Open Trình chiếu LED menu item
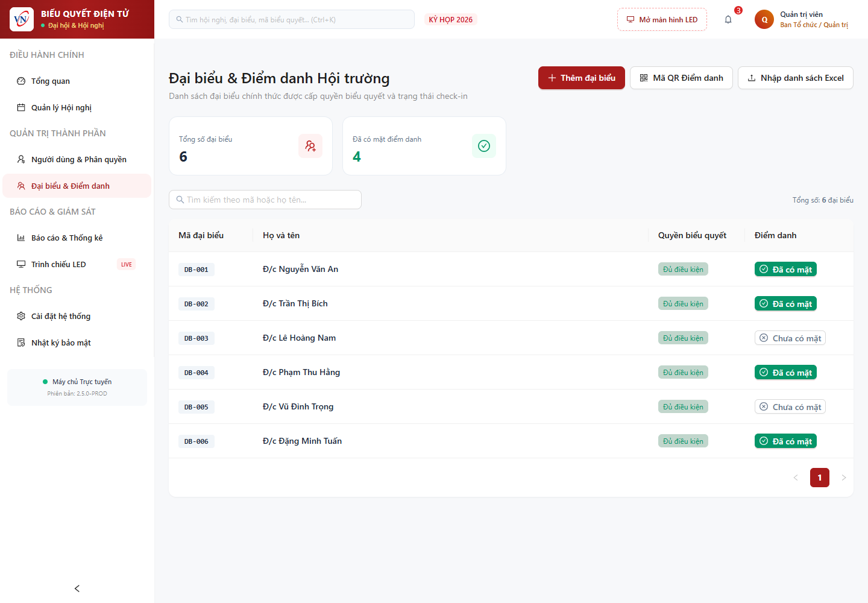This screenshot has height=603, width=868. point(77,264)
